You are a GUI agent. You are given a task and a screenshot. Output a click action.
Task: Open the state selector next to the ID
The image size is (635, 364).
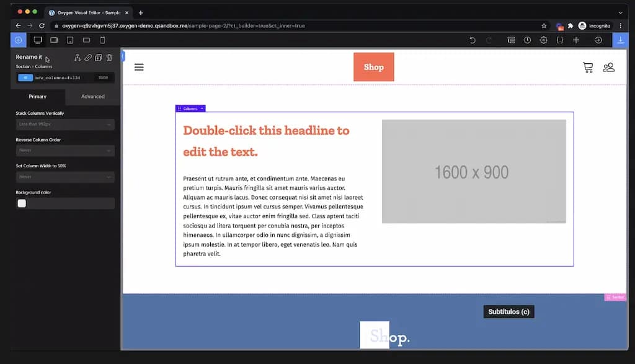104,78
